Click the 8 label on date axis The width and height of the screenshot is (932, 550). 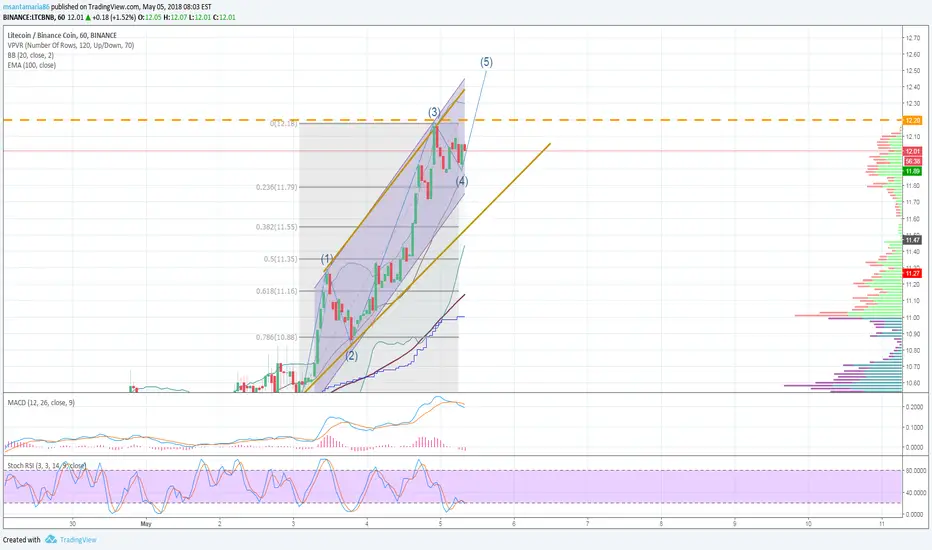[661, 524]
